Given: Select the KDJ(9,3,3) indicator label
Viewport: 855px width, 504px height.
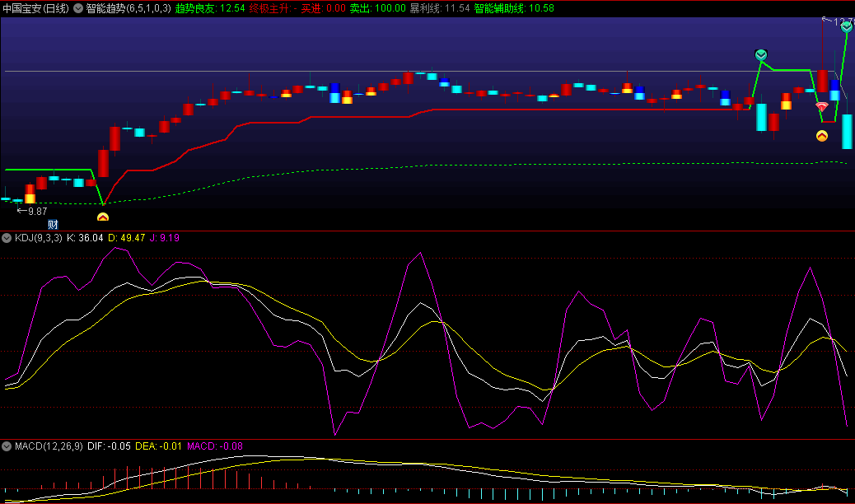Looking at the screenshot, I should pyautogui.click(x=38, y=238).
